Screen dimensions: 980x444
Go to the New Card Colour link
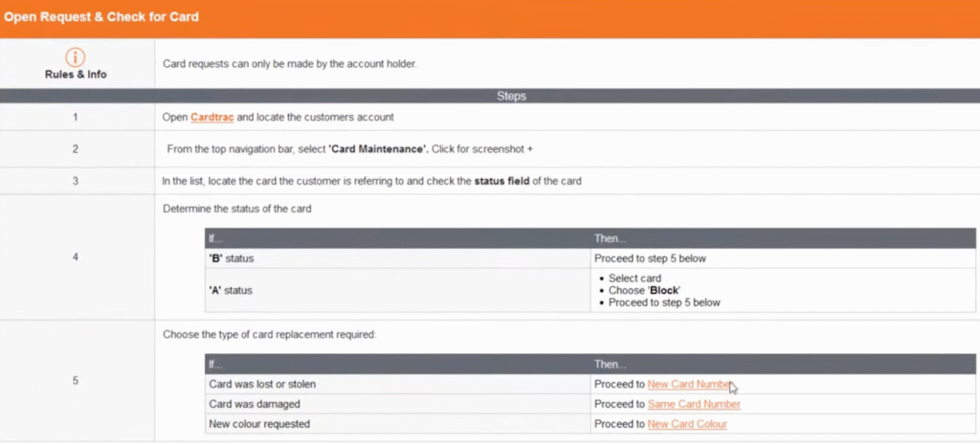[x=686, y=424]
